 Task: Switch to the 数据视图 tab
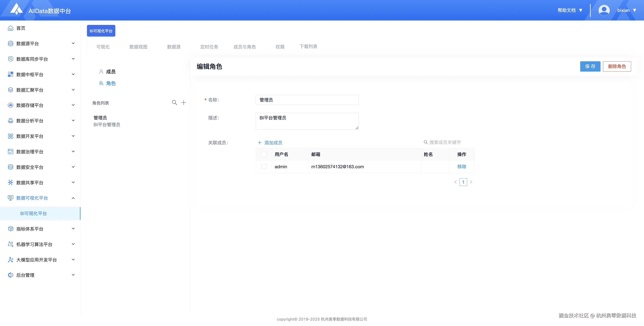pyautogui.click(x=138, y=47)
